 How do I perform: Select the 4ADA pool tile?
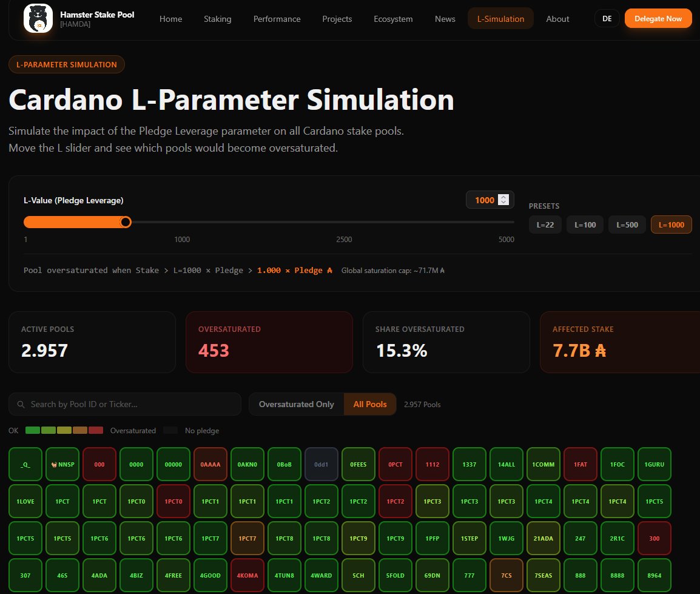pos(99,575)
